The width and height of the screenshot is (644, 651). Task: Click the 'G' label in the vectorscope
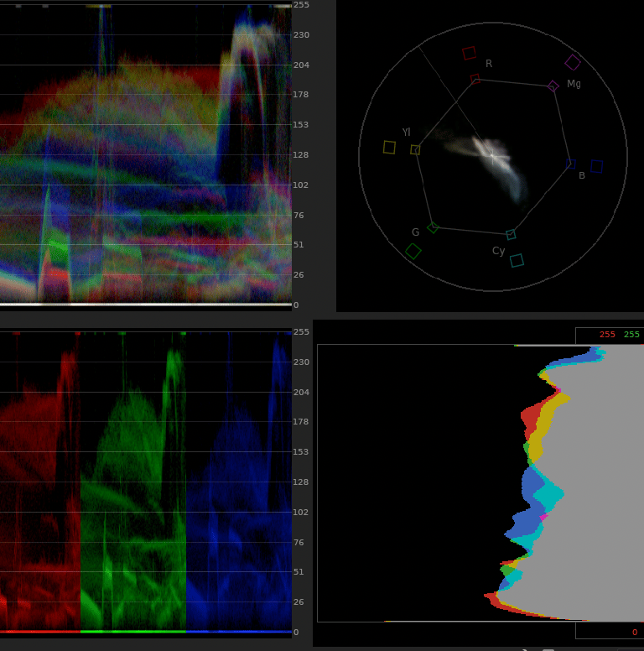pos(415,232)
